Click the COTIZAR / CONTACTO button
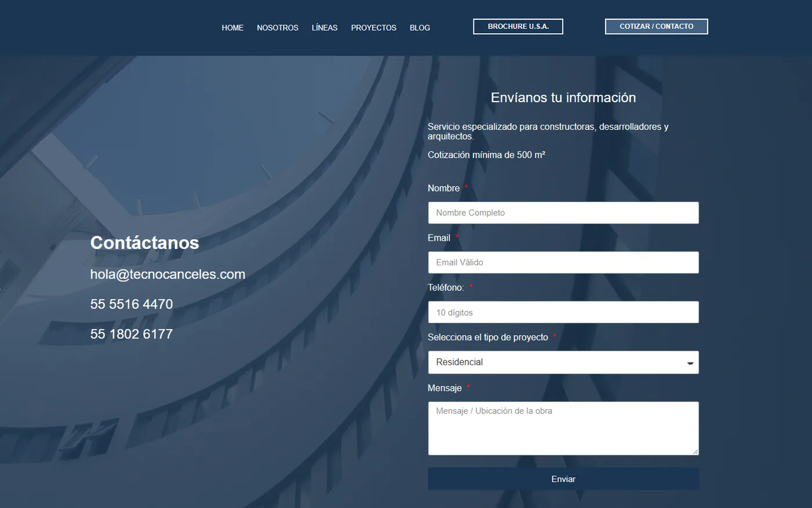812x508 pixels. pos(656,27)
